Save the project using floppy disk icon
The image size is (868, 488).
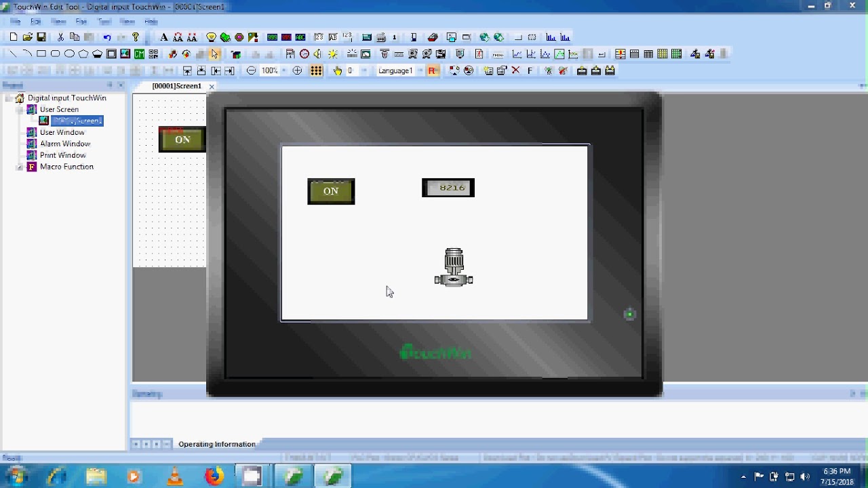[x=41, y=37]
